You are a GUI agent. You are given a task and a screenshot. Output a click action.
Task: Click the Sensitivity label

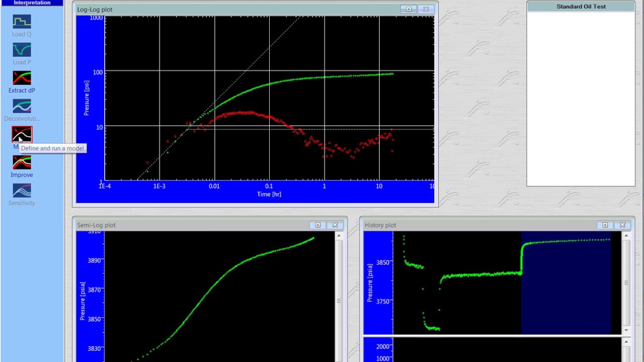pyautogui.click(x=22, y=203)
